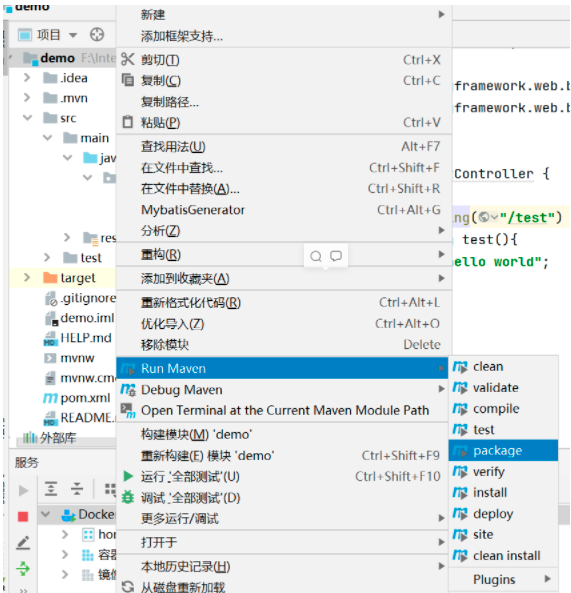Choose 重构(R) menu entry
571x593 pixels.
coord(284,255)
